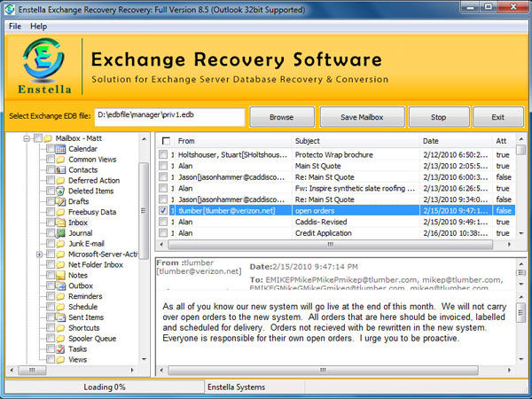Check the Inbox folder checkbox
Image resolution: width=532 pixels, height=399 pixels.
pos(51,223)
